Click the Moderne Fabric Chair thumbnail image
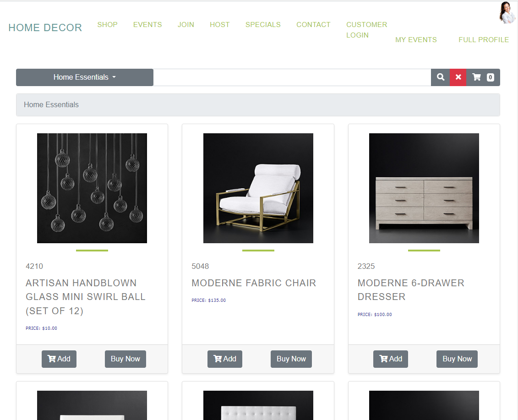The width and height of the screenshot is (518, 420). (258, 188)
